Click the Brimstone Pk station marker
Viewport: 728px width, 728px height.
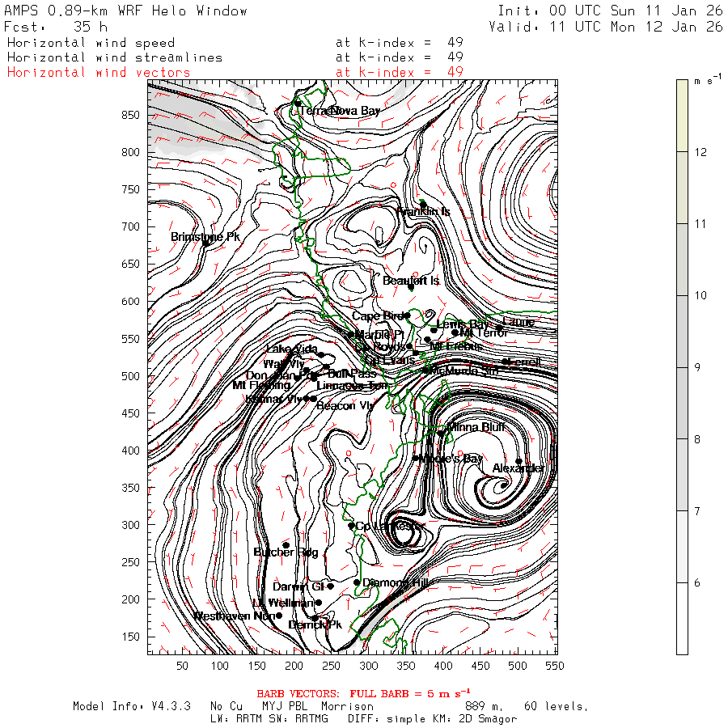tap(207, 241)
